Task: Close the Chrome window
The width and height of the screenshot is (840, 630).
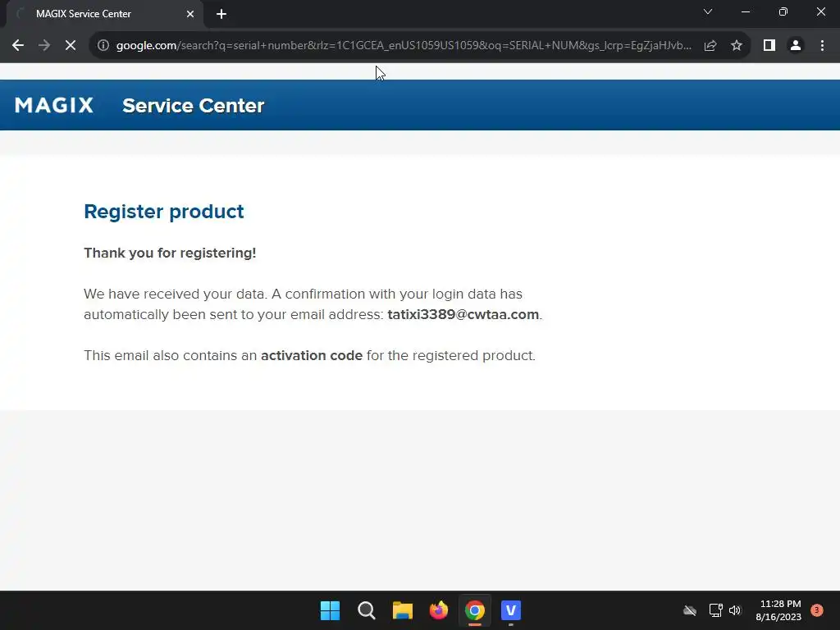Action: [x=821, y=11]
